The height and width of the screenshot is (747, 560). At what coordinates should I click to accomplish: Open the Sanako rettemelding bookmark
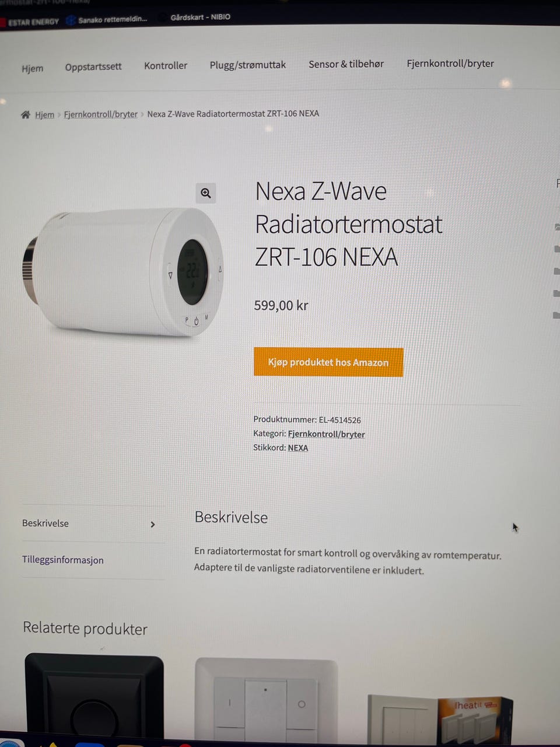[x=107, y=20]
